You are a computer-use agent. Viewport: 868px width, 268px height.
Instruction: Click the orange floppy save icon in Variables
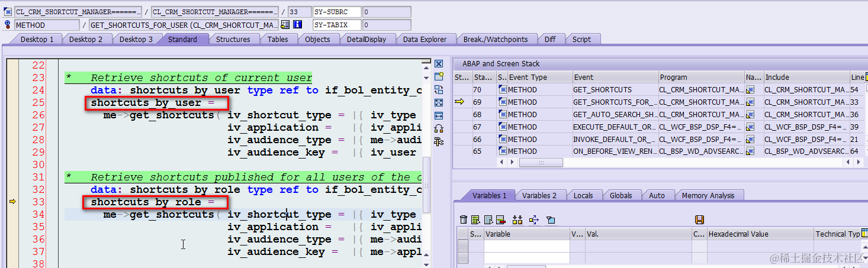pyautogui.click(x=699, y=219)
